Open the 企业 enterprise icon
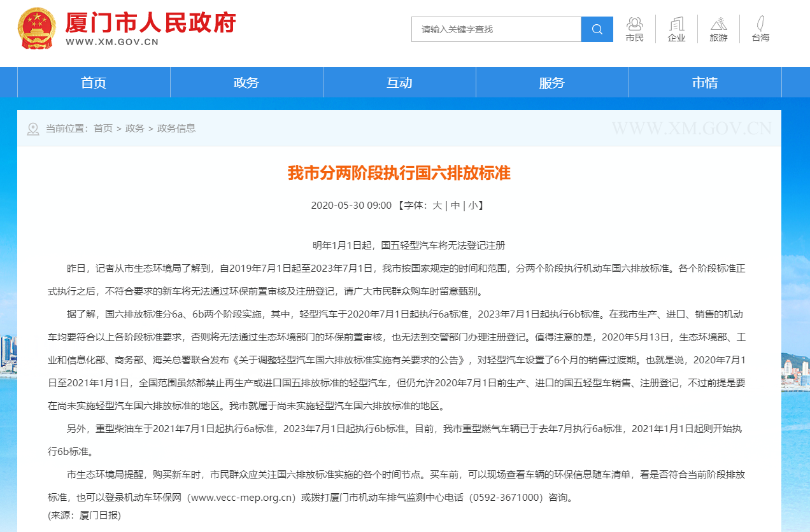Screen dimensions: 810x532 [676, 29]
